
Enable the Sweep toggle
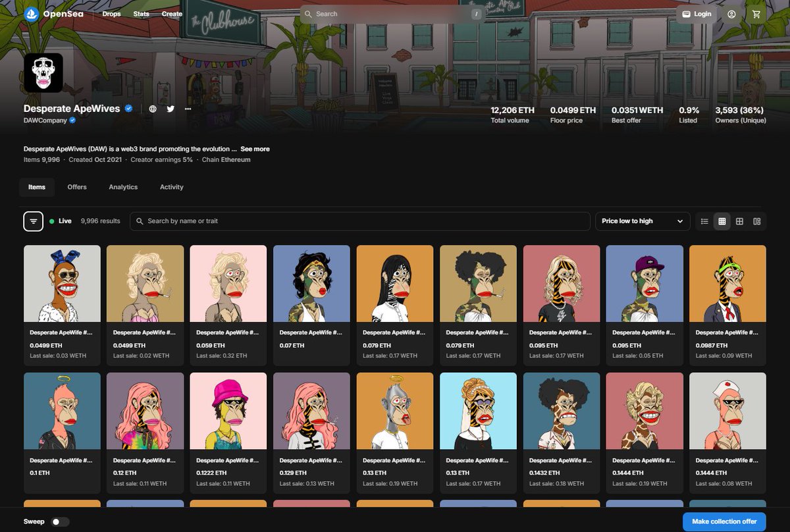60,521
